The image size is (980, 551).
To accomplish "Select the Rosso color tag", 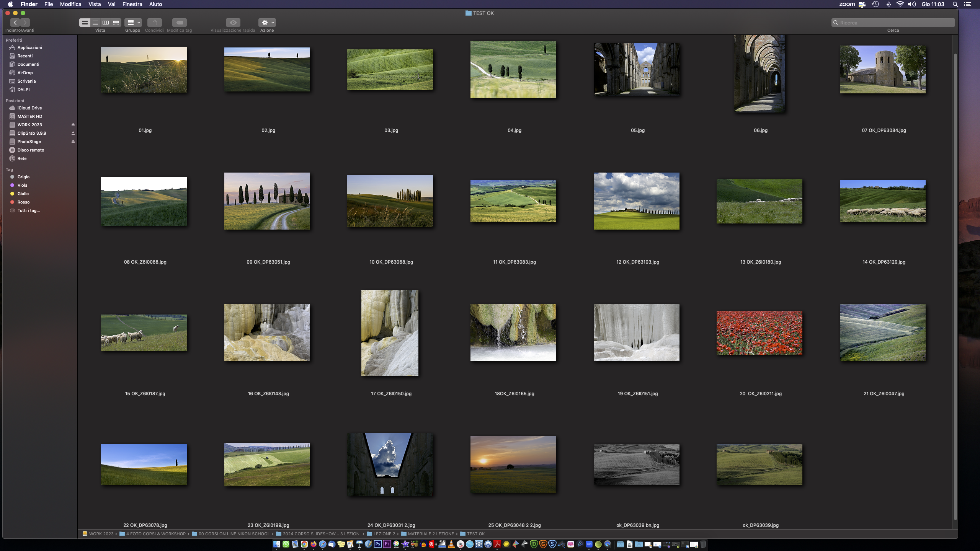I will click(23, 202).
